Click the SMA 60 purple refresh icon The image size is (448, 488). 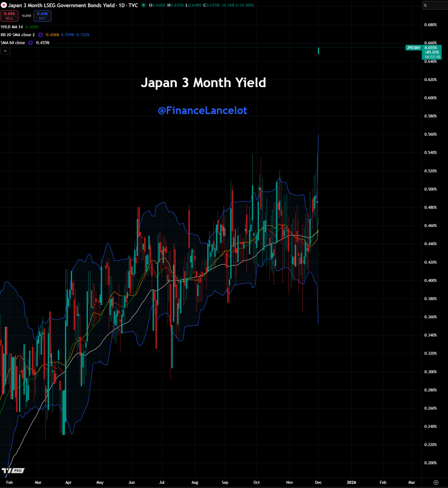click(31, 43)
